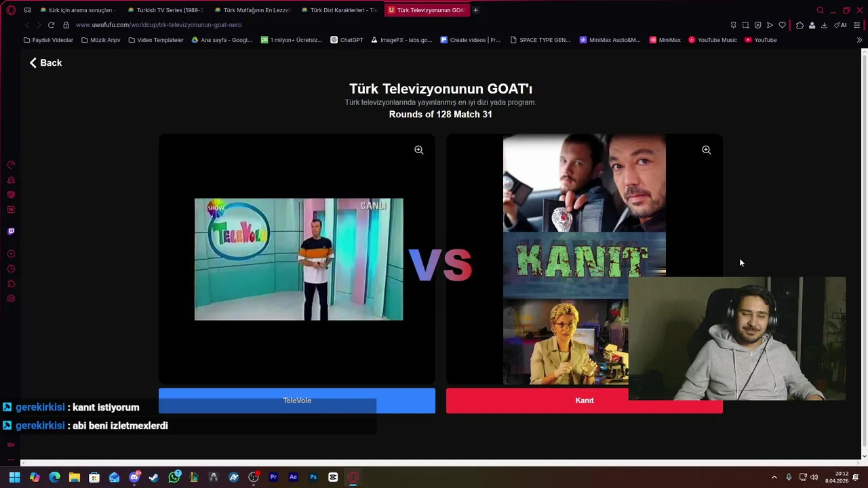Switch to 'türk için arama sonuçları' tab

click(x=78, y=10)
